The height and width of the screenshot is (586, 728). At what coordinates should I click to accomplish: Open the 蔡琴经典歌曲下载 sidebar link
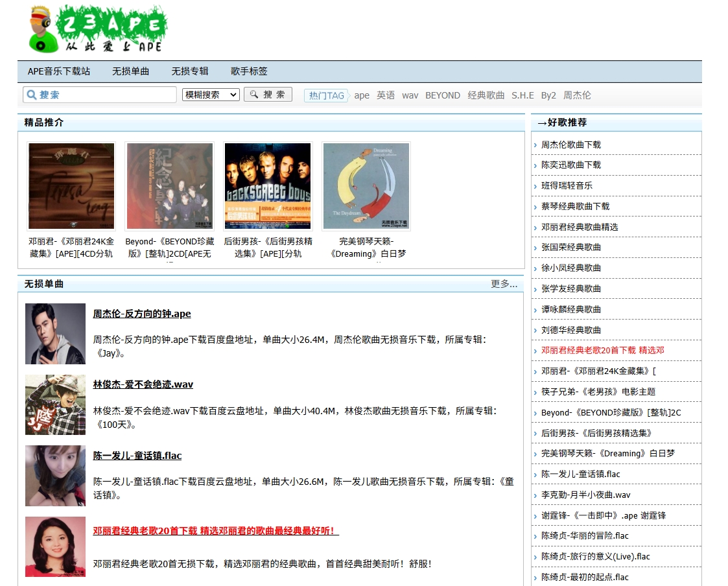[x=577, y=206]
